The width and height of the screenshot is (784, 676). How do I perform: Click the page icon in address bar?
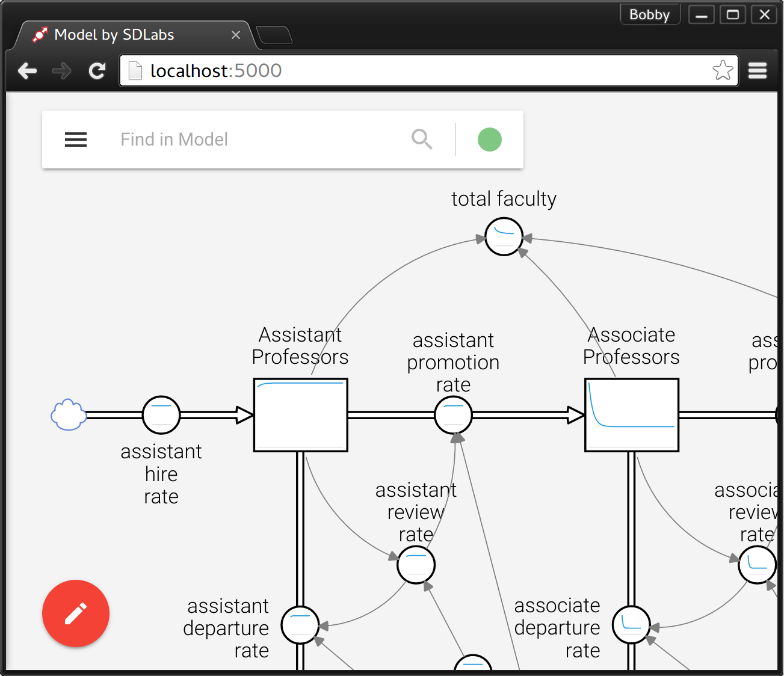[x=135, y=71]
